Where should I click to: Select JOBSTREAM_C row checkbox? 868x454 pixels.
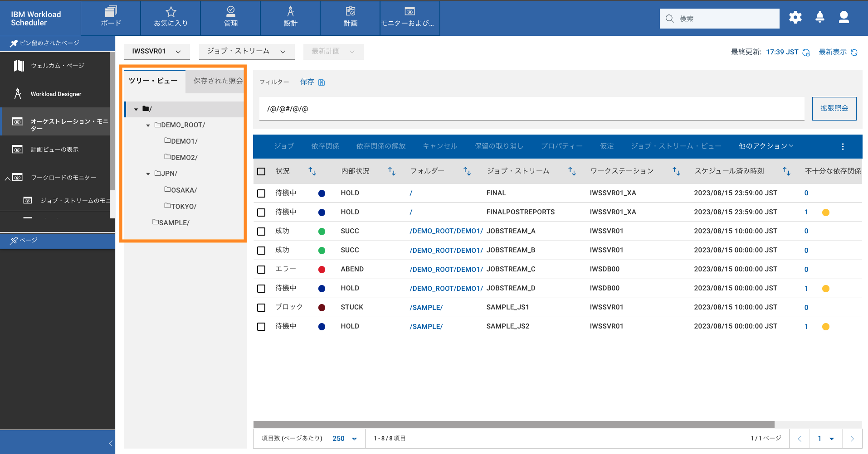tap(261, 270)
